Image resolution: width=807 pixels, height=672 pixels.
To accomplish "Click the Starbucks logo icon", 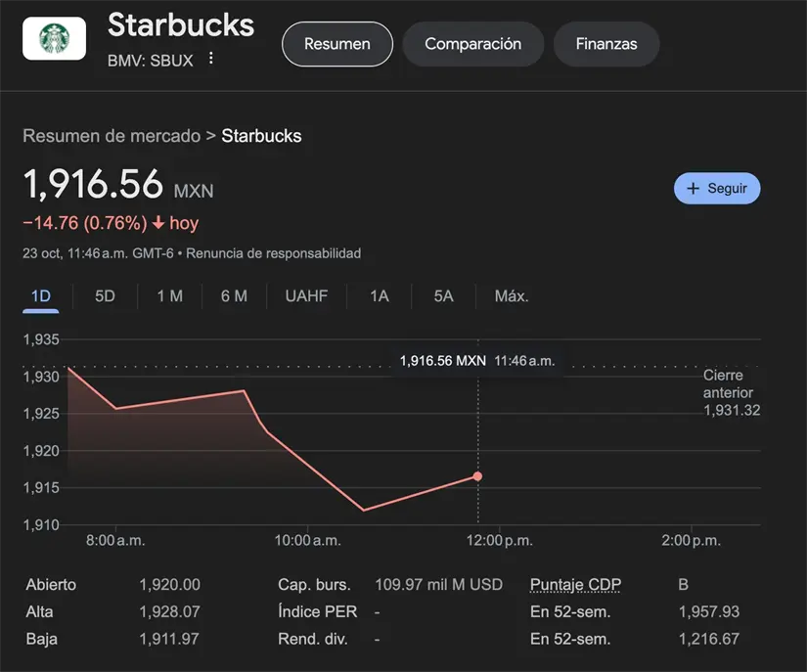I will tap(54, 39).
